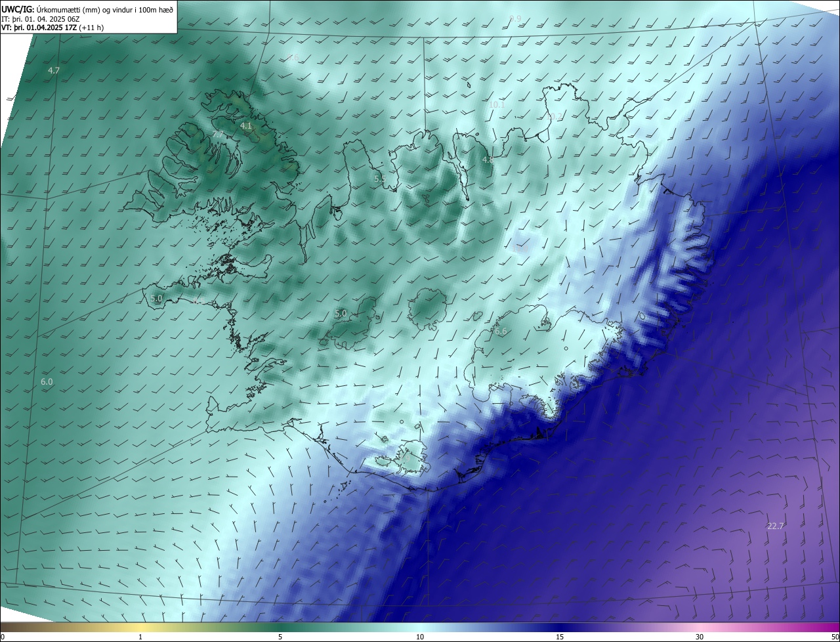Click the color scale tick labeled 50
Image resolution: width=840 pixels, height=642 pixels.
point(835,637)
